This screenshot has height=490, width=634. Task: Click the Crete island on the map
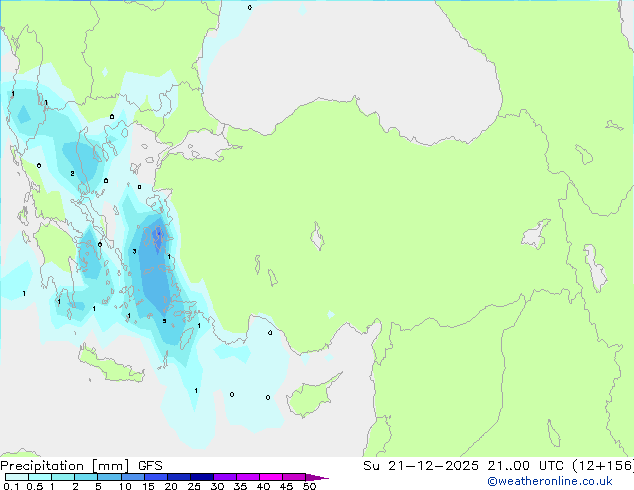coord(111,366)
